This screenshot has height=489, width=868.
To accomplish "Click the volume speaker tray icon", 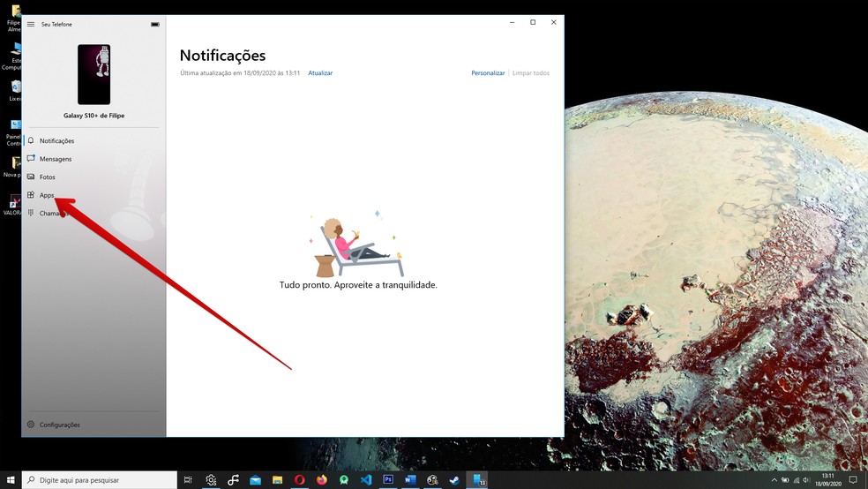I will coord(806,480).
